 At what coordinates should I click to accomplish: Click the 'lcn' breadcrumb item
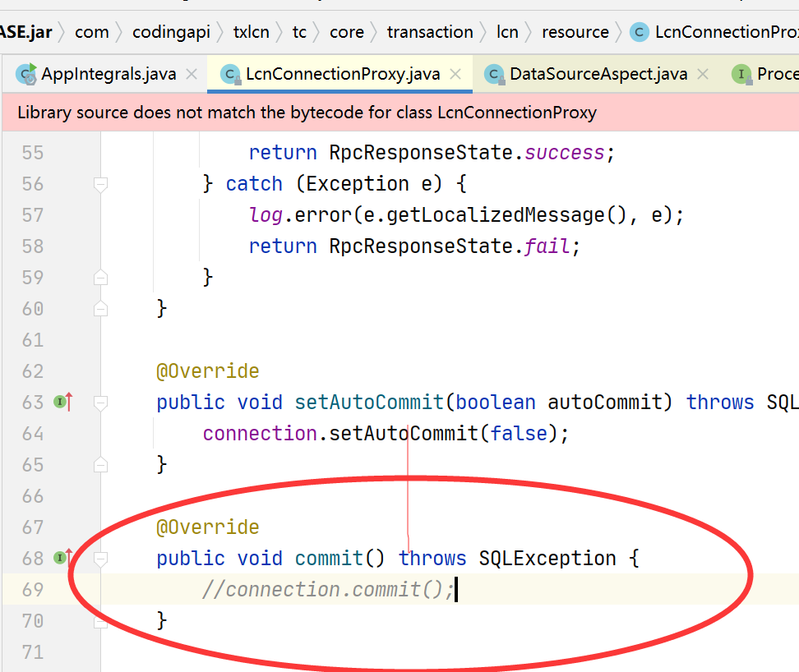click(507, 32)
